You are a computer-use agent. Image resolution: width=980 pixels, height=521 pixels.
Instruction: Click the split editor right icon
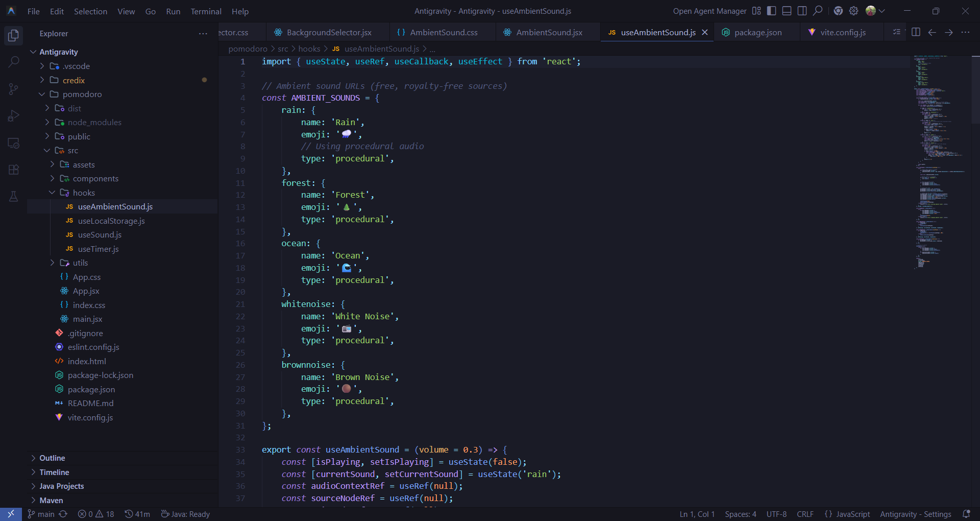pos(916,32)
